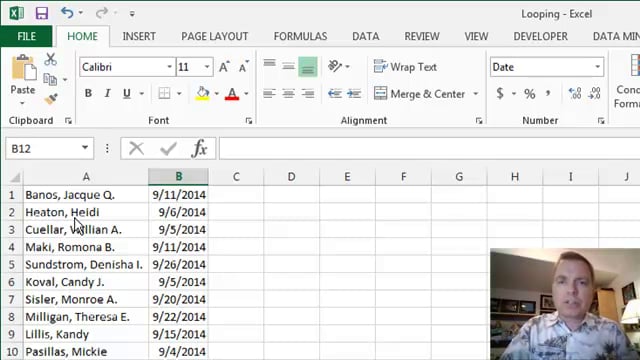Click inside the formula bar
Screen dimensions: 640x360
[429, 148]
